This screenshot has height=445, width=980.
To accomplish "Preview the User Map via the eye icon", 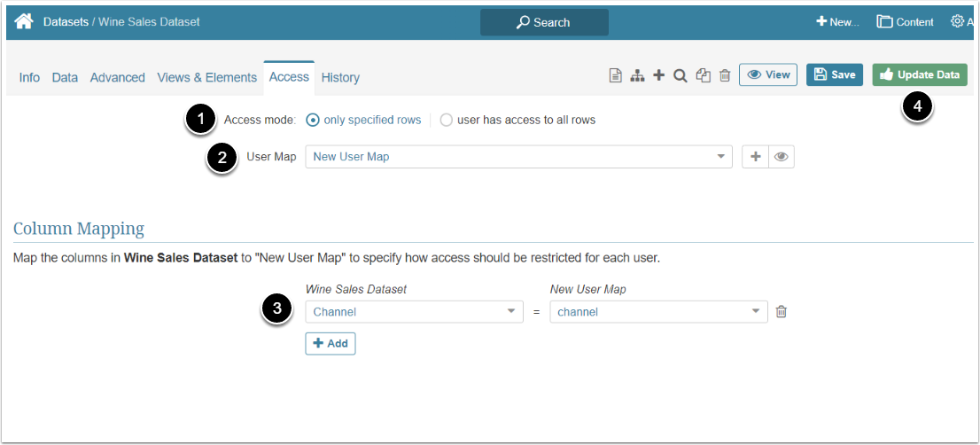I will (781, 157).
